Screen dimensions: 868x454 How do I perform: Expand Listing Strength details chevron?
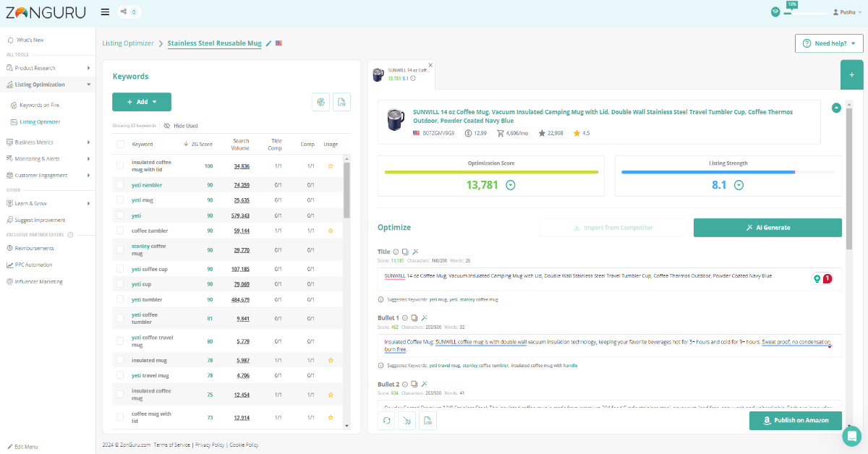[739, 185]
